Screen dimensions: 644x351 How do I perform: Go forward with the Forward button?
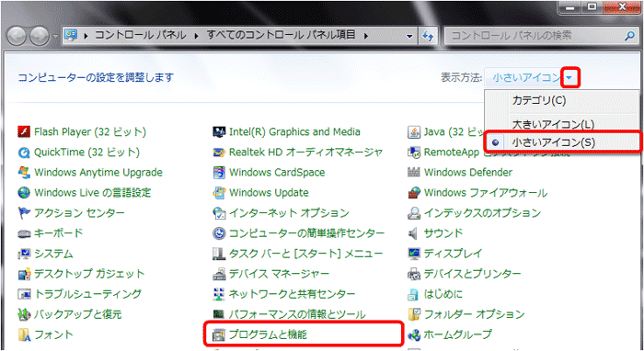(x=40, y=36)
